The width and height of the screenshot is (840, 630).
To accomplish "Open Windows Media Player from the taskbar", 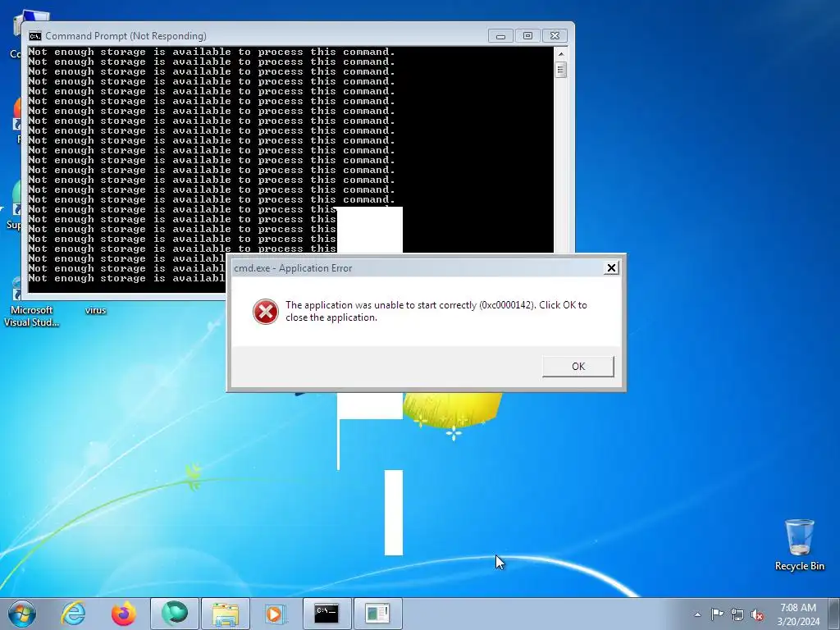I will (x=276, y=614).
